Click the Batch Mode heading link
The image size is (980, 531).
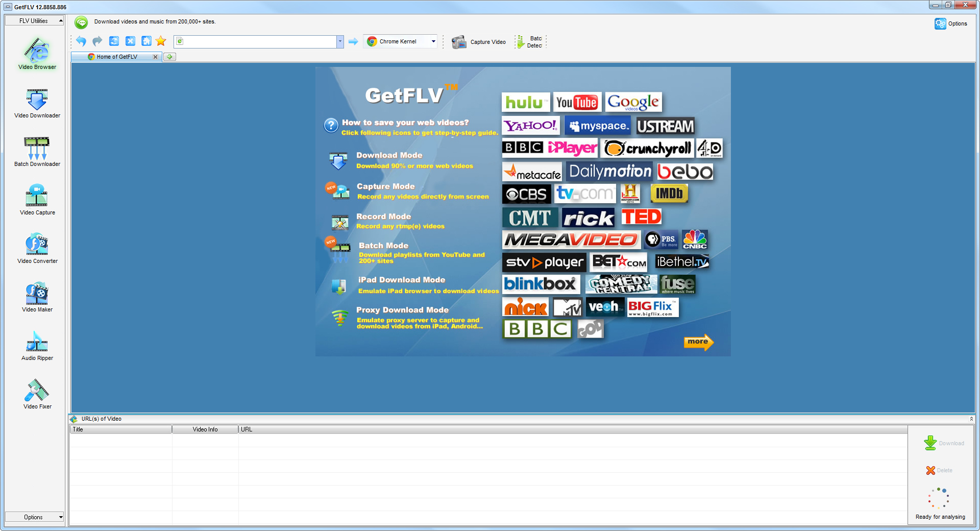pyautogui.click(x=383, y=246)
